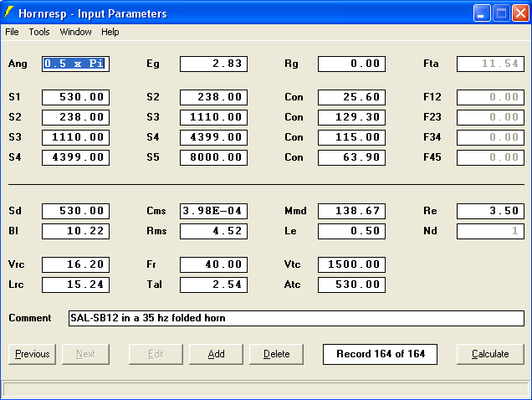Click the Vtc label
Image resolution: width=532 pixels, height=400 pixels.
pyautogui.click(x=292, y=264)
